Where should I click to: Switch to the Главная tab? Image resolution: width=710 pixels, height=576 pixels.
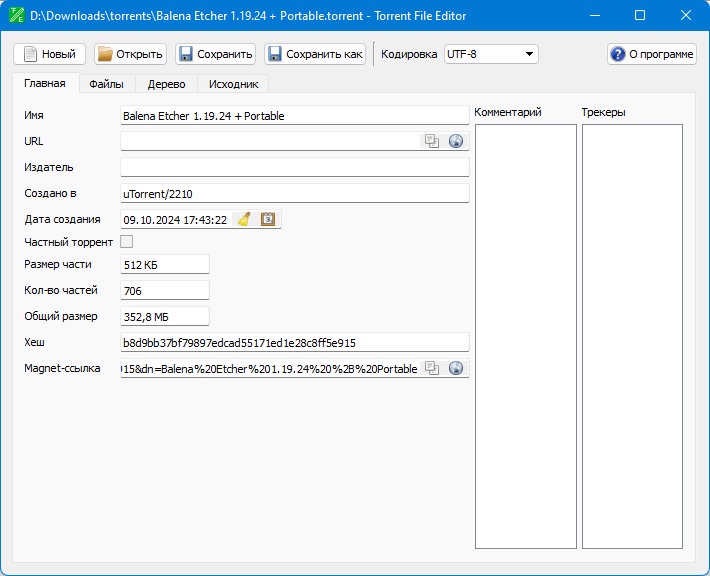point(45,83)
